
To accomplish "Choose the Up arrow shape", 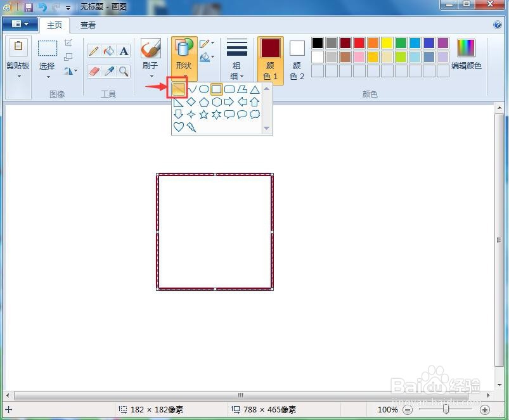I will tap(255, 102).
